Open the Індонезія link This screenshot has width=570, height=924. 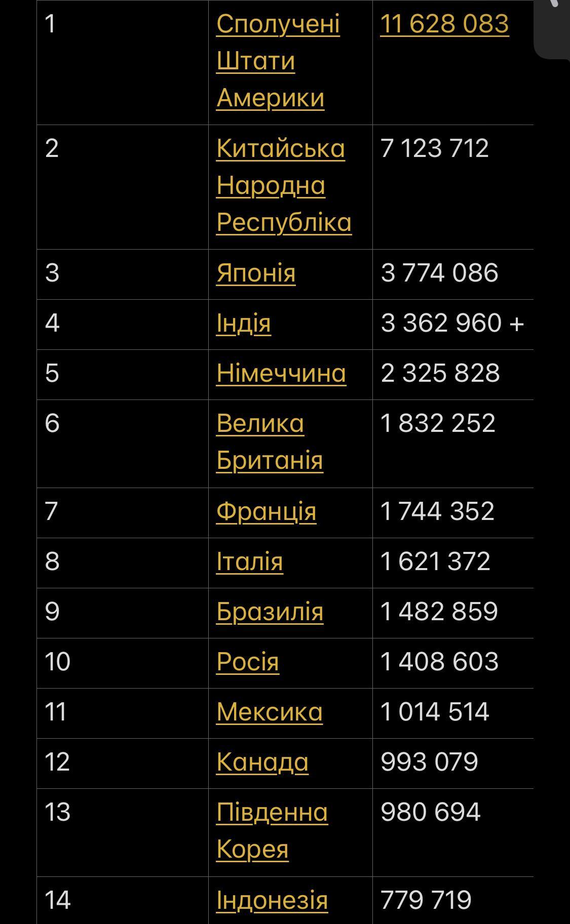[272, 900]
